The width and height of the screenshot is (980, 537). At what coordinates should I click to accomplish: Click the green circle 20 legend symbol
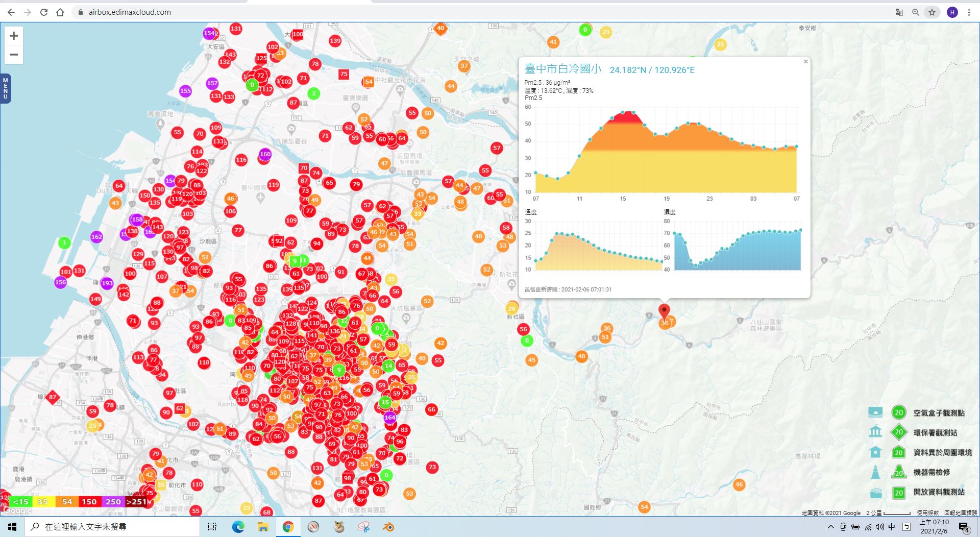click(899, 412)
